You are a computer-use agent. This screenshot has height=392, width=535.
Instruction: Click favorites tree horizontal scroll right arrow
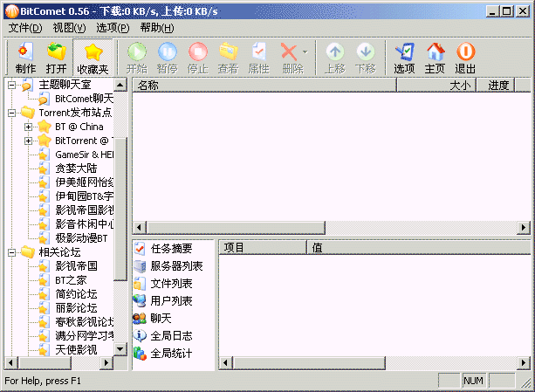pyautogui.click(x=106, y=362)
